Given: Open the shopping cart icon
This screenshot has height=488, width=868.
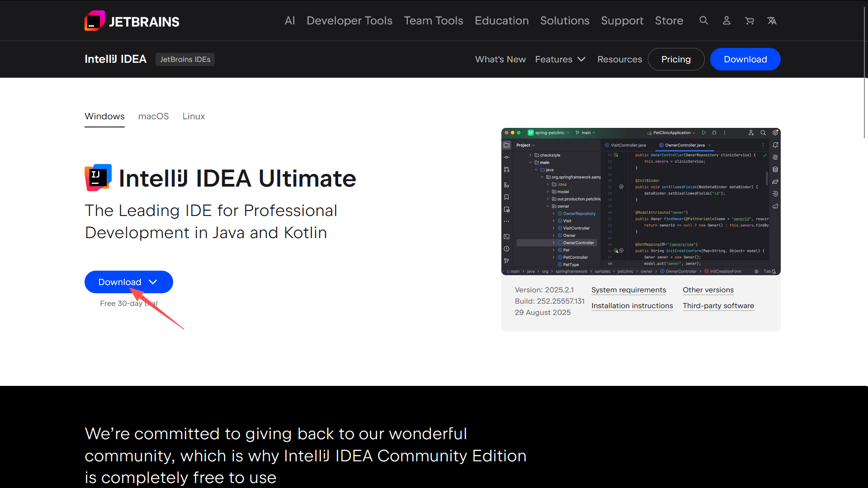Looking at the screenshot, I should [749, 20].
